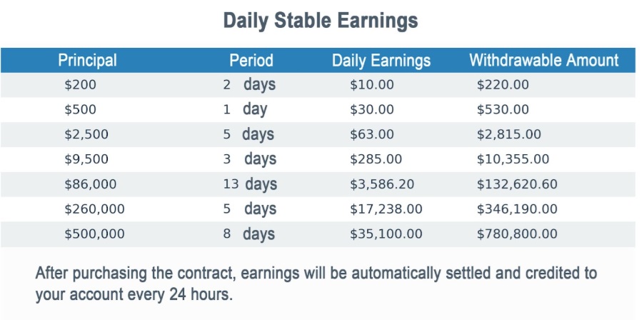The height and width of the screenshot is (320, 644).
Task: Click the Daily Earnings column header
Action: coord(381,60)
